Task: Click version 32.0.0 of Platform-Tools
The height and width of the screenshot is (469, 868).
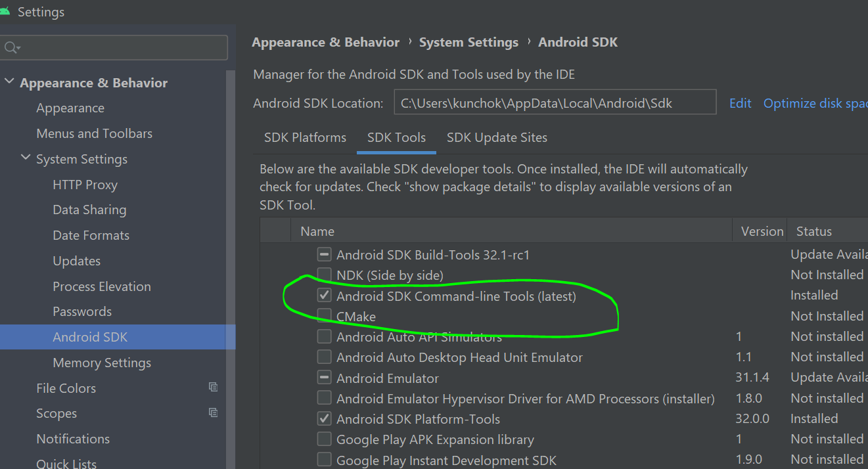Action: click(x=752, y=418)
